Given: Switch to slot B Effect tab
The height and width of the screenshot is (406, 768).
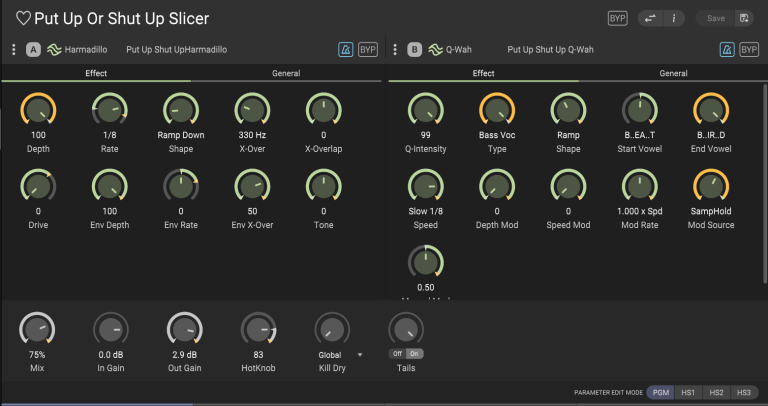Looking at the screenshot, I should (x=483, y=73).
